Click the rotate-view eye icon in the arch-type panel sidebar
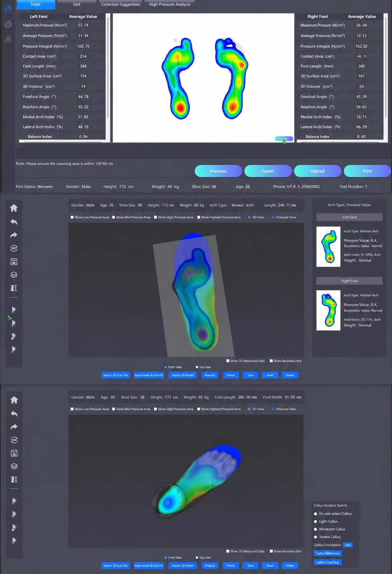Screen dimensions: 392x574 (x=14, y=248)
